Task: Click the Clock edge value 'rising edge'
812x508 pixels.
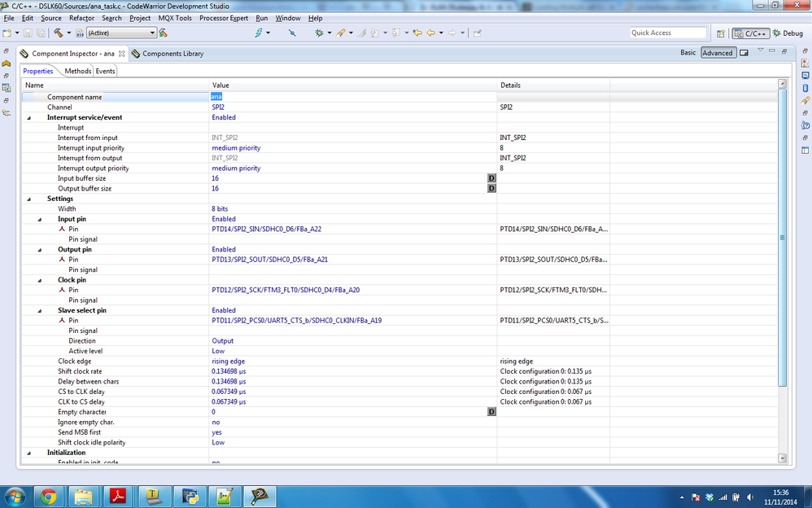Action: (228, 361)
